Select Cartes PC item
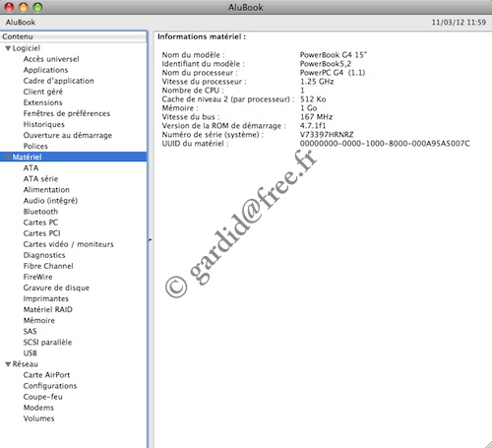 (40, 223)
